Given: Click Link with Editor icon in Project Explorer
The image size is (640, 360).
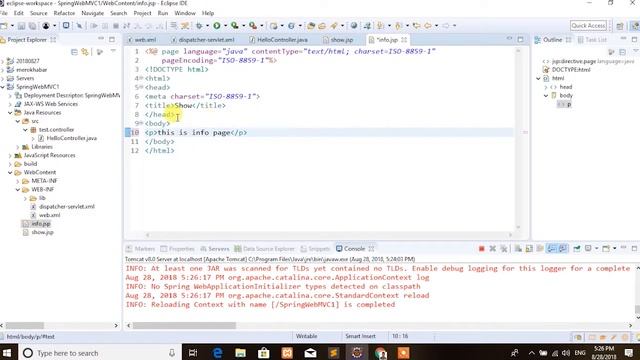Looking at the screenshot, I should [x=85, y=52].
